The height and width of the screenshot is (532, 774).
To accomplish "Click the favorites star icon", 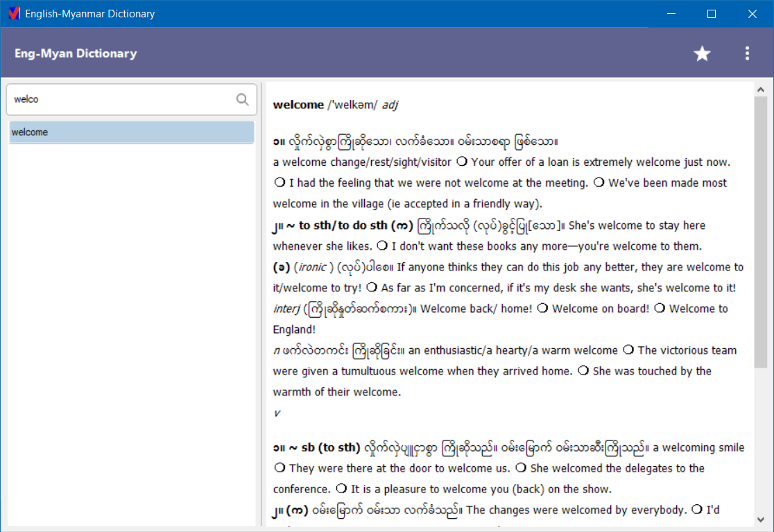I will click(701, 53).
